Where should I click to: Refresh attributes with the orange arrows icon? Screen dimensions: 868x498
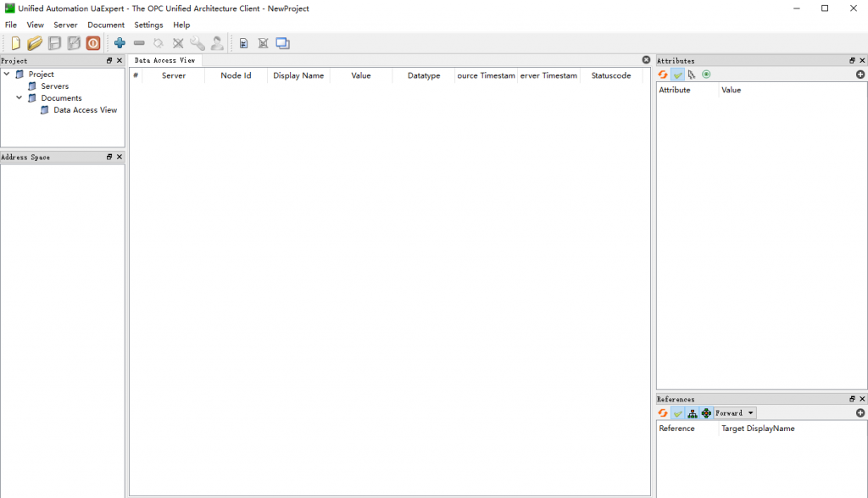pyautogui.click(x=663, y=75)
